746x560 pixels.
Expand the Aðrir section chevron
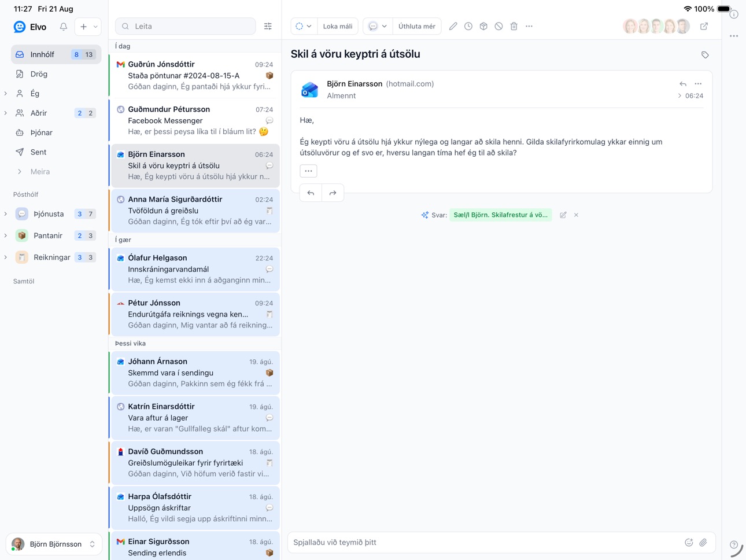(x=6, y=113)
